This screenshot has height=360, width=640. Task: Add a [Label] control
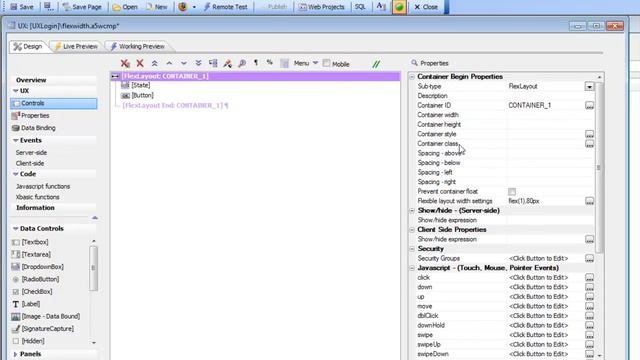31,304
